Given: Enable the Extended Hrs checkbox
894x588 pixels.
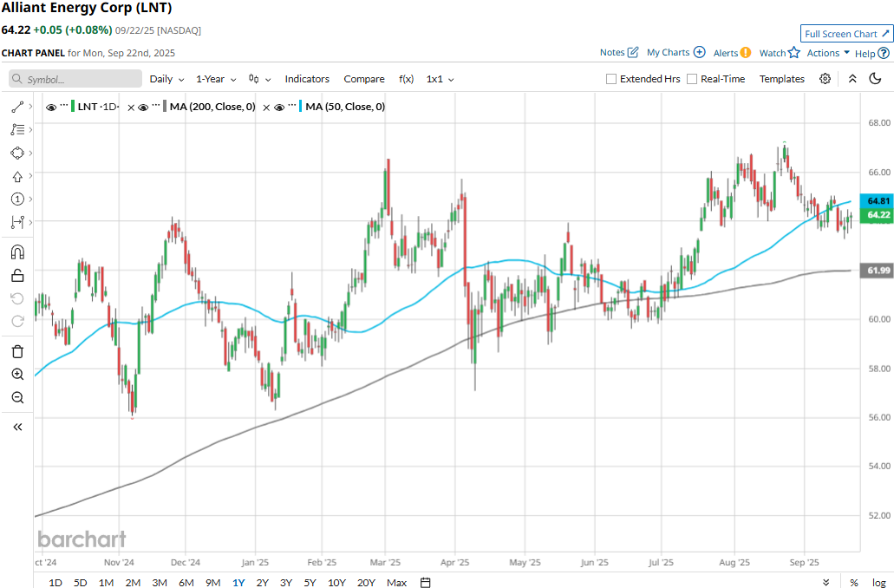Looking at the screenshot, I should pyautogui.click(x=611, y=79).
